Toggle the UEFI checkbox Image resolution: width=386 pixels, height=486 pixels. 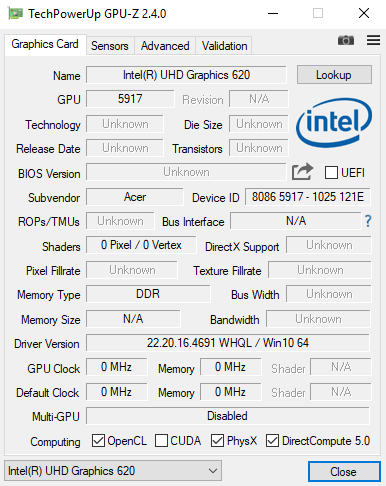click(331, 173)
